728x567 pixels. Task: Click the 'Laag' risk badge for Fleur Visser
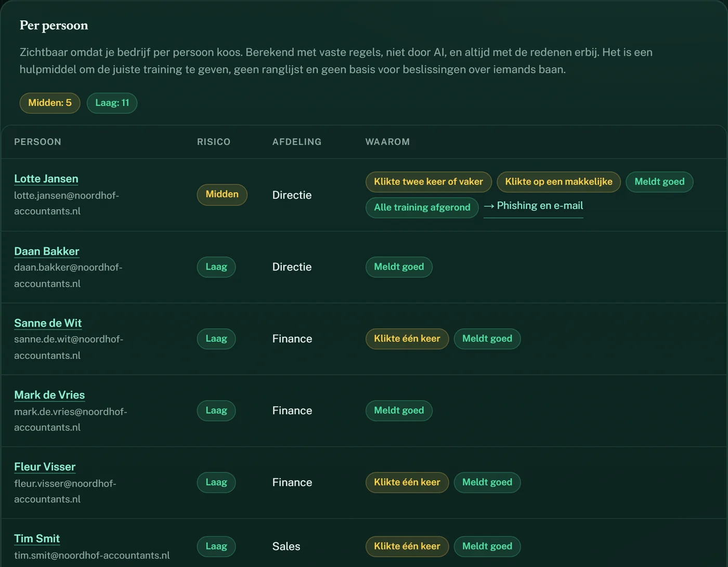click(x=216, y=482)
